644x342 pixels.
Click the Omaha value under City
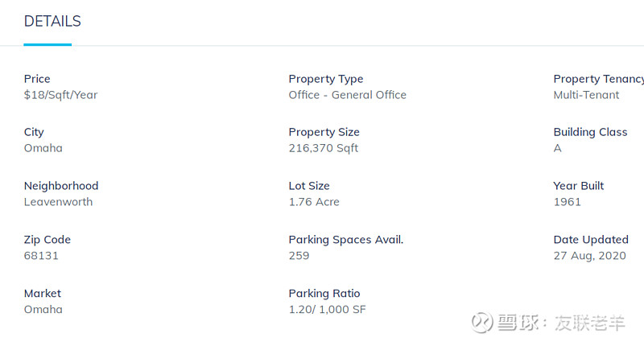click(x=43, y=148)
